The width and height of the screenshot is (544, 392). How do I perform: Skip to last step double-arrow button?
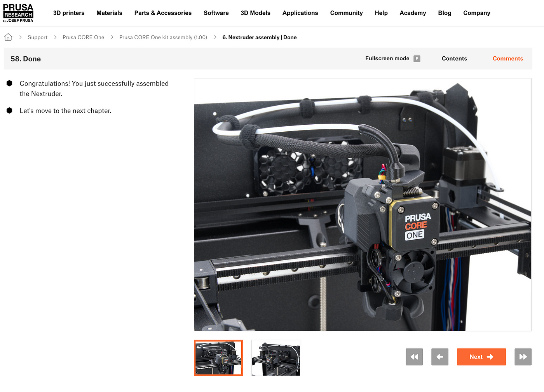coord(523,357)
